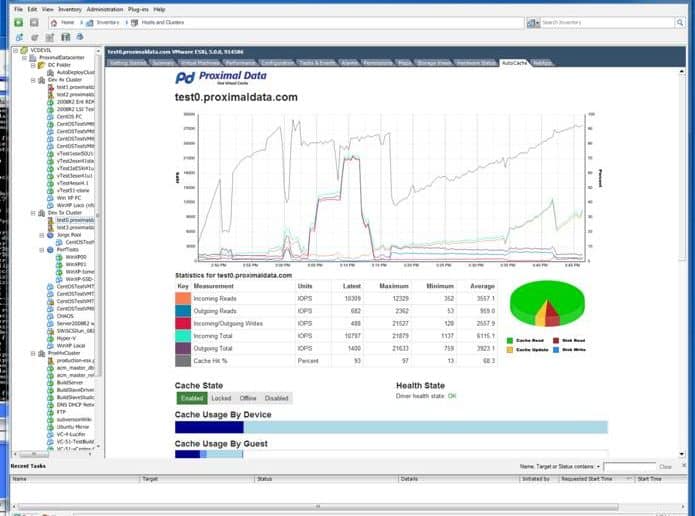The image size is (695, 516).
Task: Go to Home via breadcrumb house icon
Action: (x=54, y=23)
